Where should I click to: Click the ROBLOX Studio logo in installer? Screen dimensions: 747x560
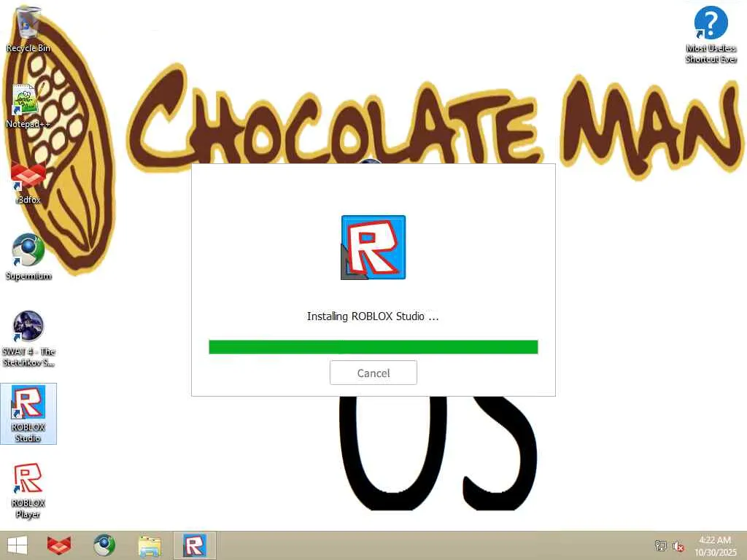[x=373, y=248]
